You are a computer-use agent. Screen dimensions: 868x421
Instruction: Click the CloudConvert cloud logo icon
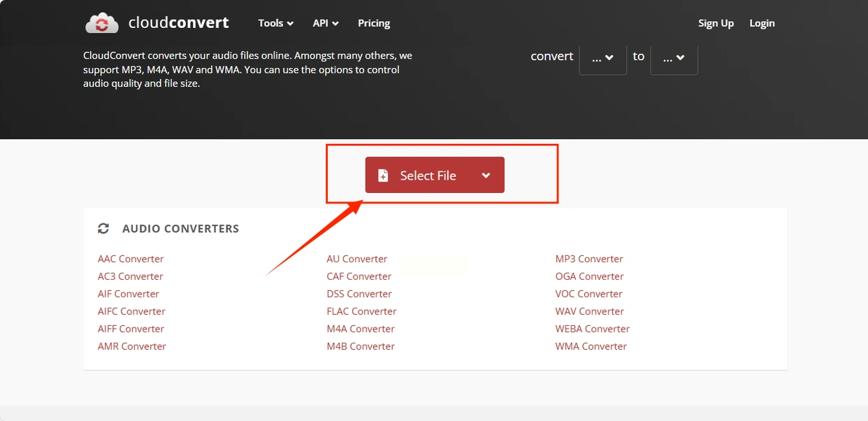tap(102, 23)
